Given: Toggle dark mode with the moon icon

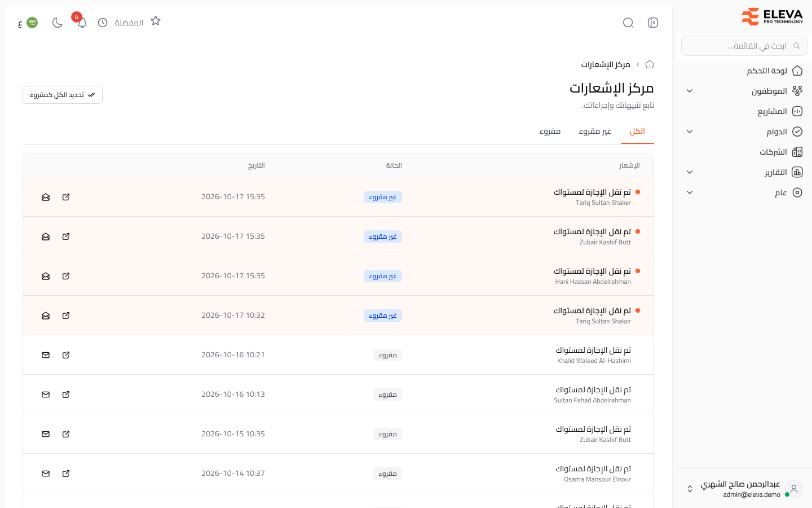Looking at the screenshot, I should (57, 23).
